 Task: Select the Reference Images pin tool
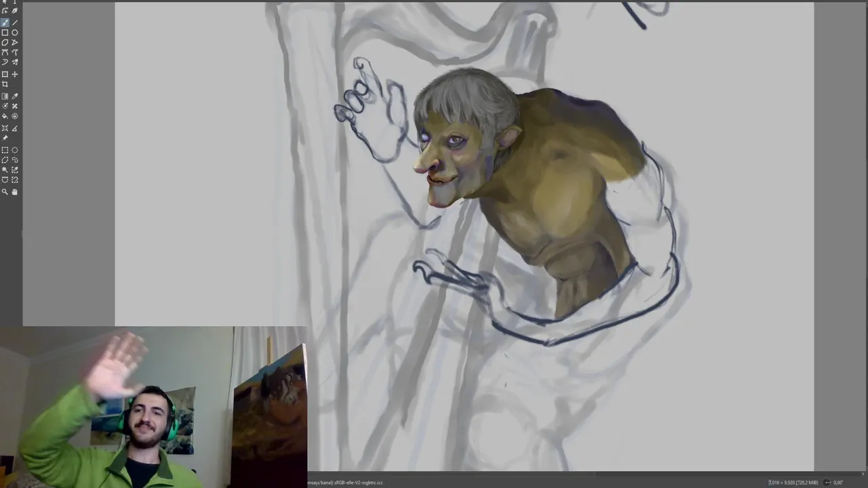5,138
